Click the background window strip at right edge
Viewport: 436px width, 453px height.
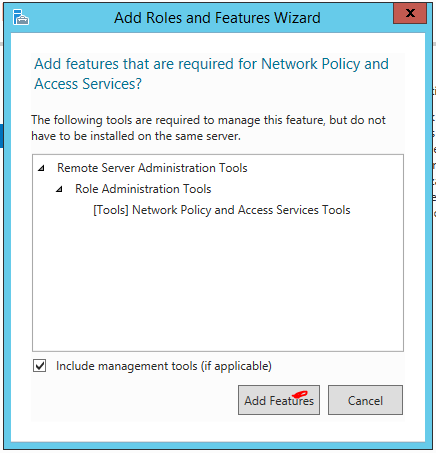[434, 150]
